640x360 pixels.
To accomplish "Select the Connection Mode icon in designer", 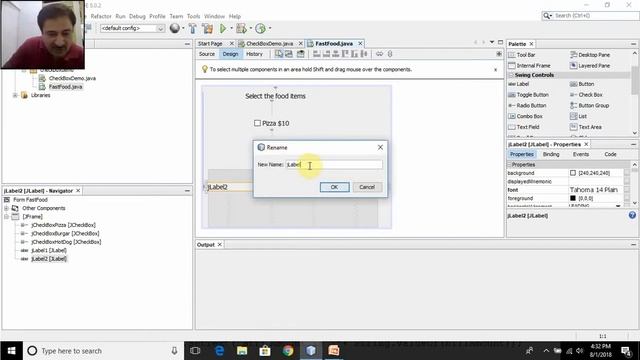I will tap(289, 54).
